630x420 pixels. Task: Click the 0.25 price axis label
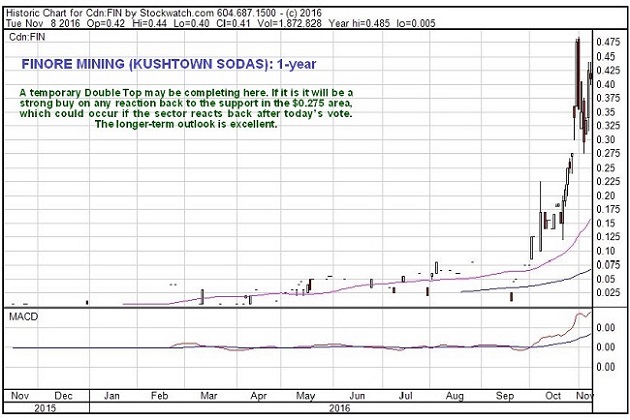coord(606,168)
